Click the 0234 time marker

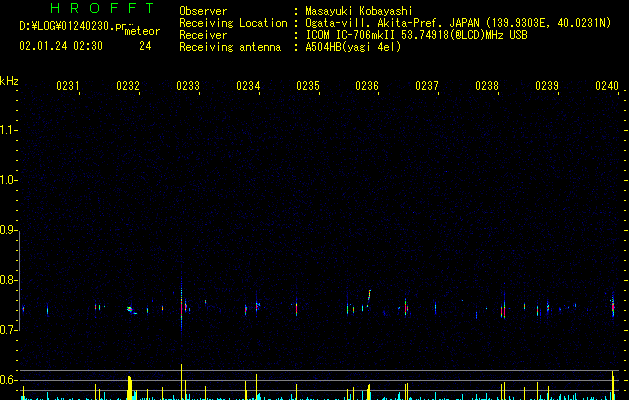248,85
